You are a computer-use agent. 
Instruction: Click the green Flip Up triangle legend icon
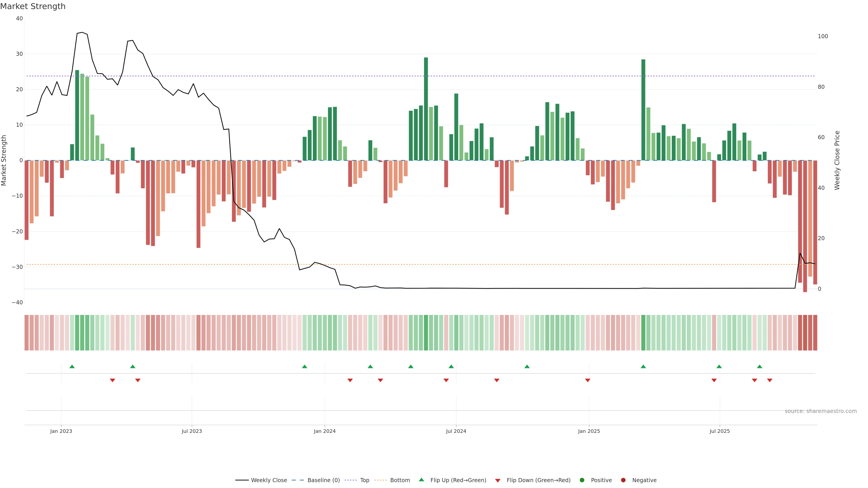click(421, 480)
